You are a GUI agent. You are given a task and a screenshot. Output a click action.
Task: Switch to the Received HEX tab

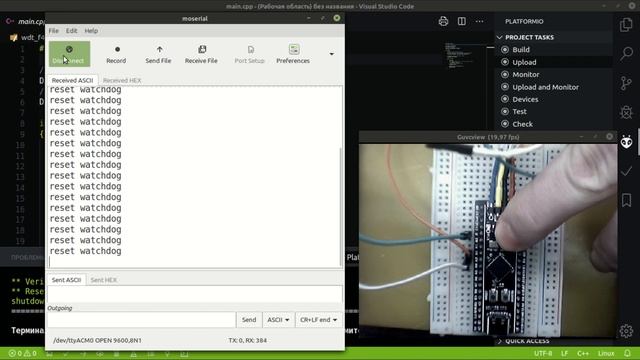(x=122, y=80)
